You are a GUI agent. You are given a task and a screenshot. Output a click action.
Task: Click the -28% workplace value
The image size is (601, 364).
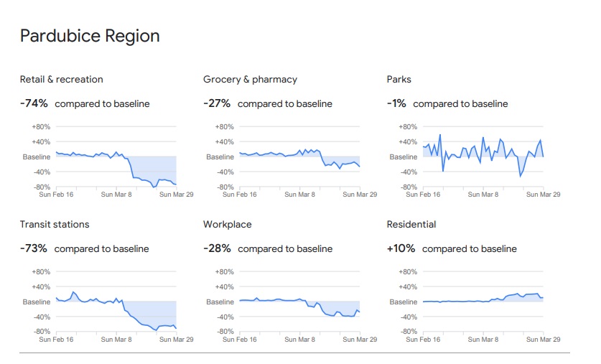[217, 248]
